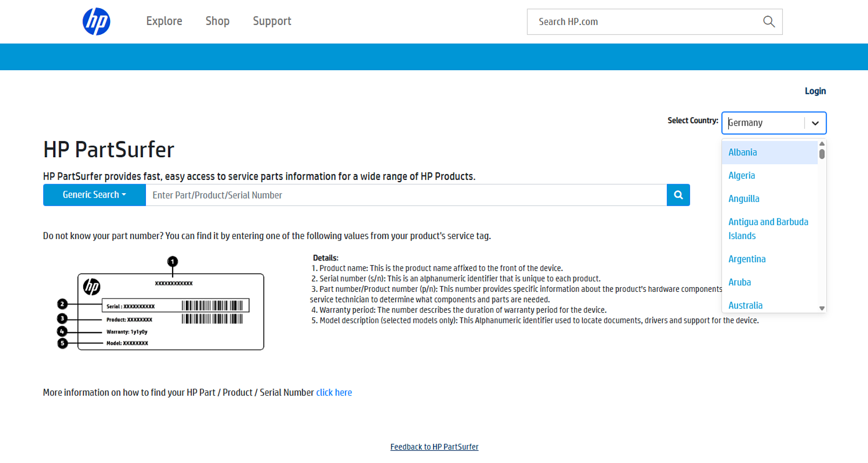Click the 'HP PartSurfer' page heading

(x=108, y=150)
